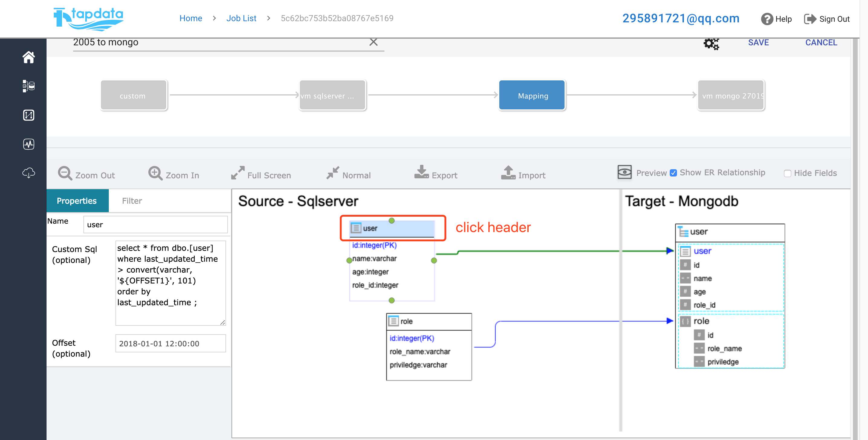Select the target embedded role node

pyautogui.click(x=701, y=322)
